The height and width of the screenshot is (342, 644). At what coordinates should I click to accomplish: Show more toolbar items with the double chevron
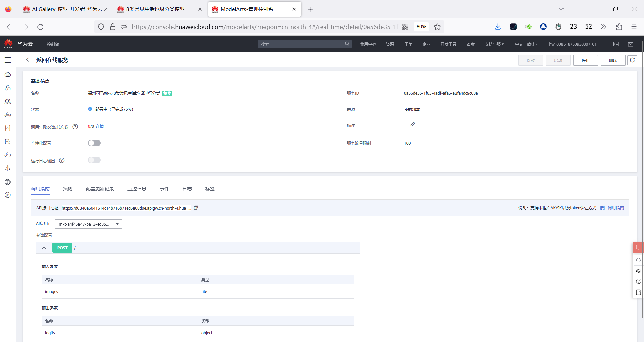click(603, 27)
